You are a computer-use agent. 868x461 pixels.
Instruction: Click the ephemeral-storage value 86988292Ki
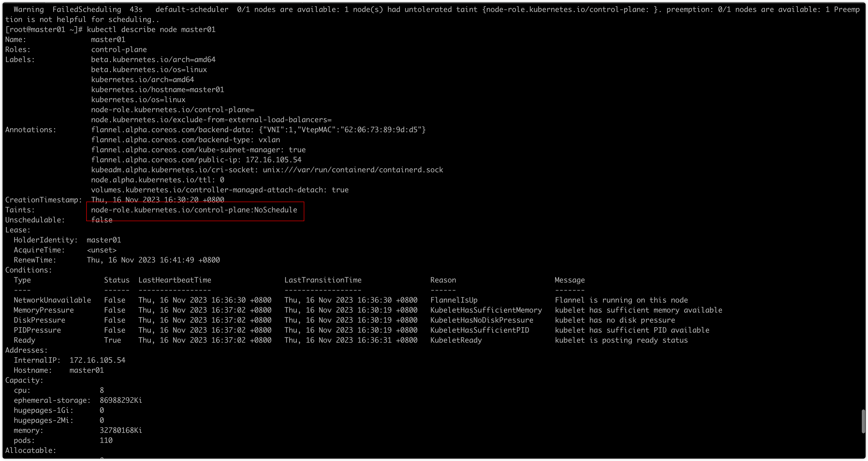(121, 400)
